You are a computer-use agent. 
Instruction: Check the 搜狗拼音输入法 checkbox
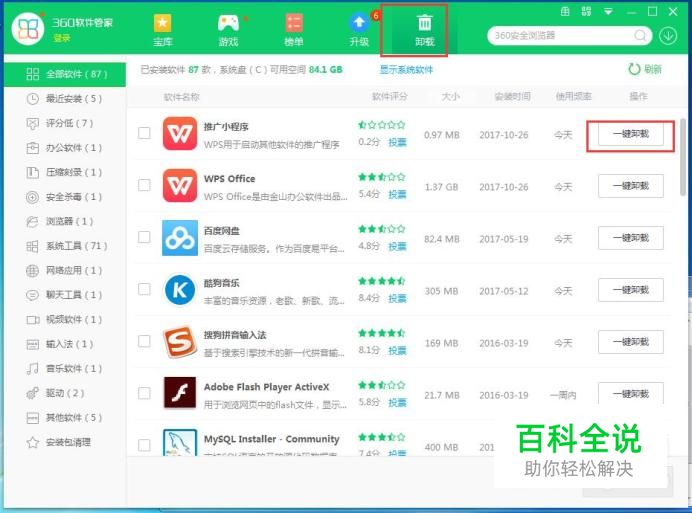tap(144, 341)
